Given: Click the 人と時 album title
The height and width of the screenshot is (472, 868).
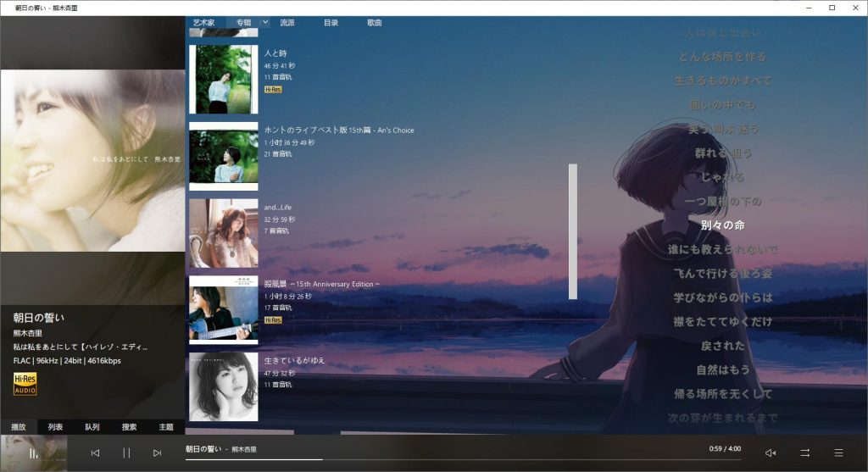Looking at the screenshot, I should pos(275,53).
